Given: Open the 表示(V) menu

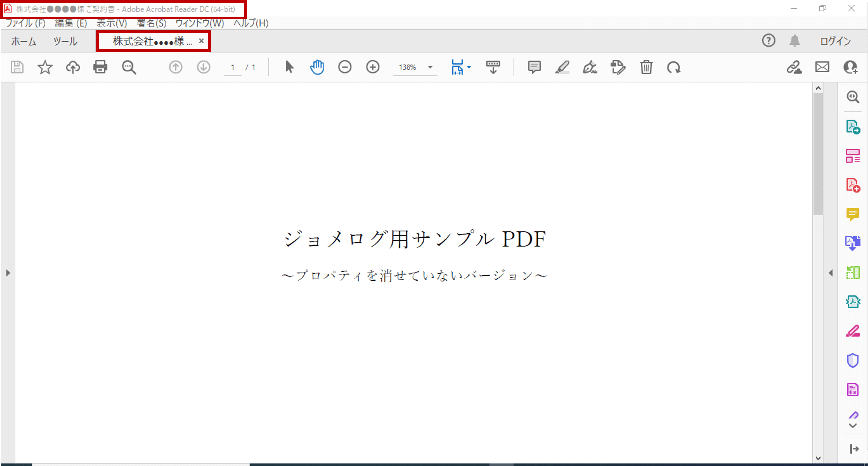Looking at the screenshot, I should (x=112, y=23).
